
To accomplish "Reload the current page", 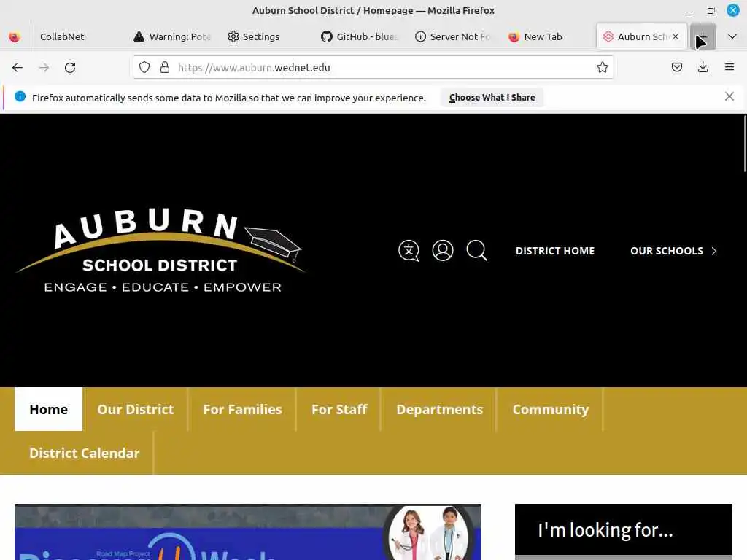I will point(70,68).
